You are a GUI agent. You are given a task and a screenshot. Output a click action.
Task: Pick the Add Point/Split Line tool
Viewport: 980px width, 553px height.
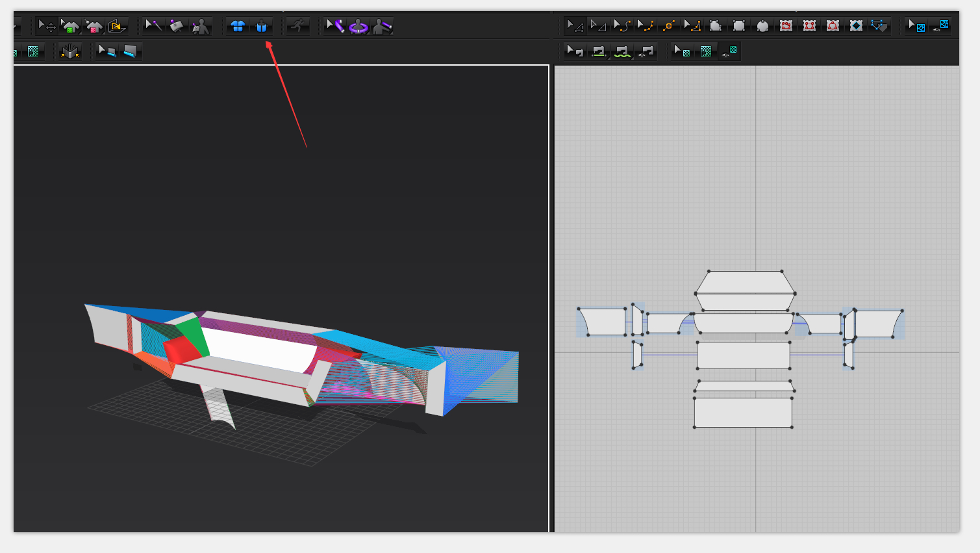(x=668, y=26)
